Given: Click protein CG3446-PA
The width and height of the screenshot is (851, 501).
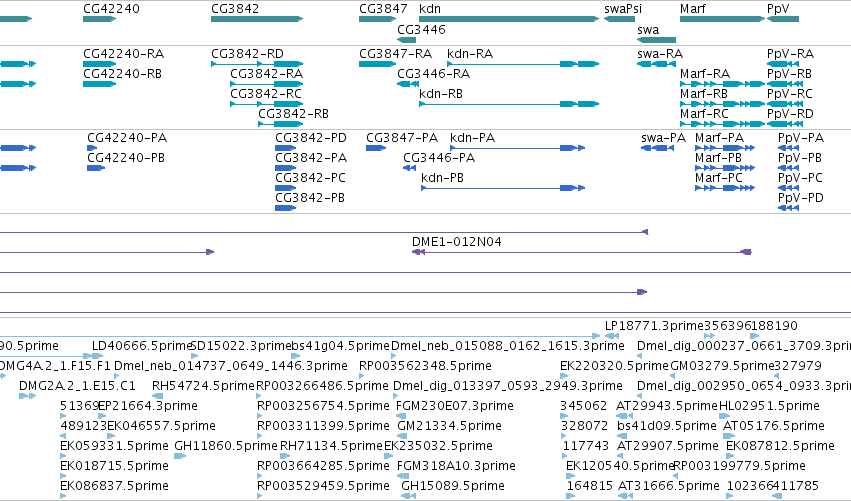Looking at the screenshot, I should pos(410,168).
